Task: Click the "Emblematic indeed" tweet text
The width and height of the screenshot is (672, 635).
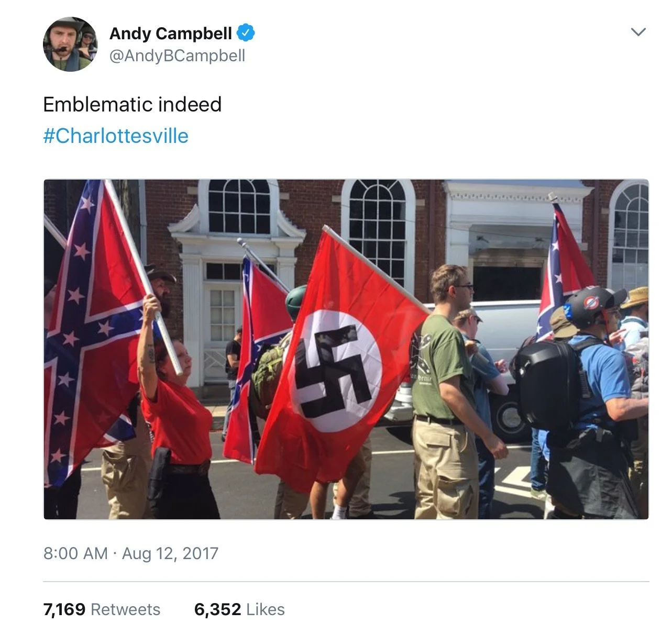Action: (133, 104)
